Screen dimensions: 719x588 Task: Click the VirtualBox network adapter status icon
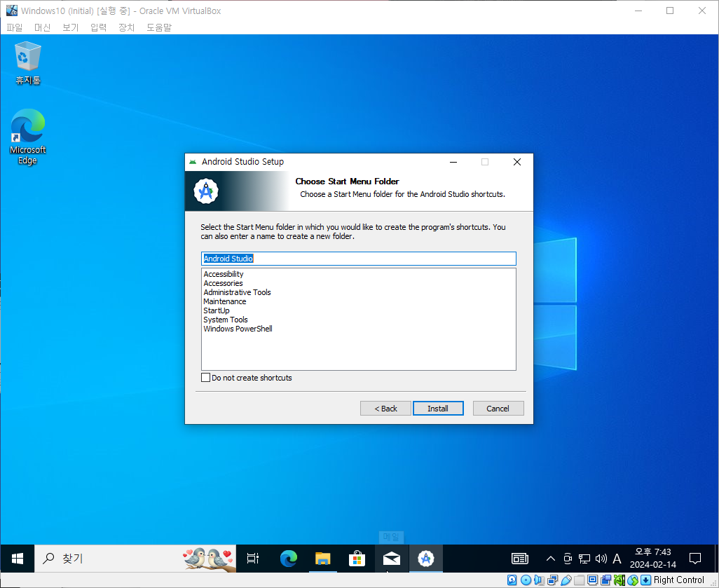pos(552,580)
